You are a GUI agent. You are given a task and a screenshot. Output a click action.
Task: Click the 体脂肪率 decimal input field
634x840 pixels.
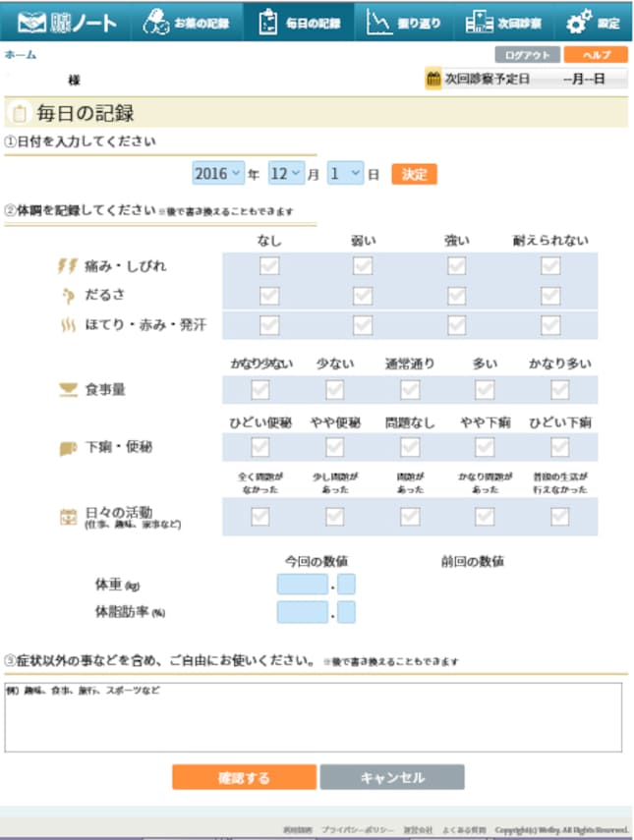pyautogui.click(x=346, y=612)
